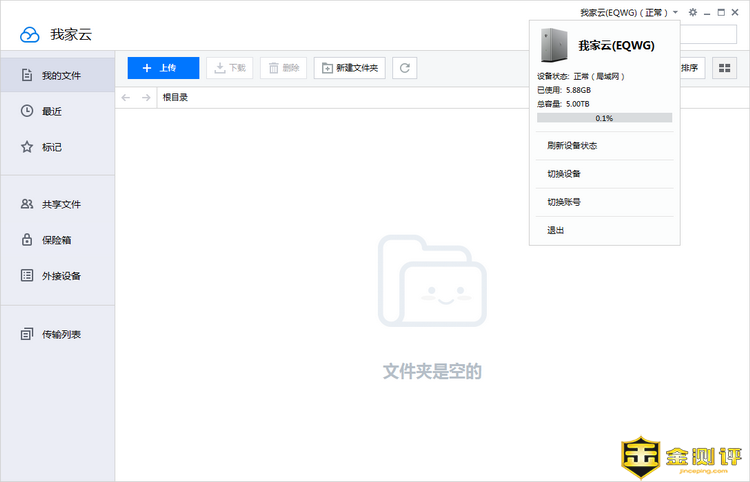
Task: Open the 传输列表 transfer list
Action: (x=58, y=334)
